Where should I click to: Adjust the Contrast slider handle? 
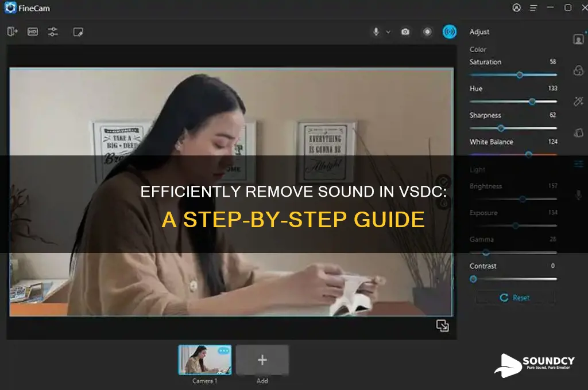pyautogui.click(x=473, y=279)
